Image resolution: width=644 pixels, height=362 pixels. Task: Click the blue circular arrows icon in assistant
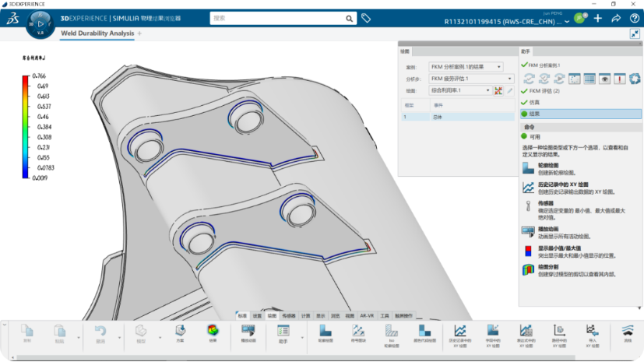635,79
